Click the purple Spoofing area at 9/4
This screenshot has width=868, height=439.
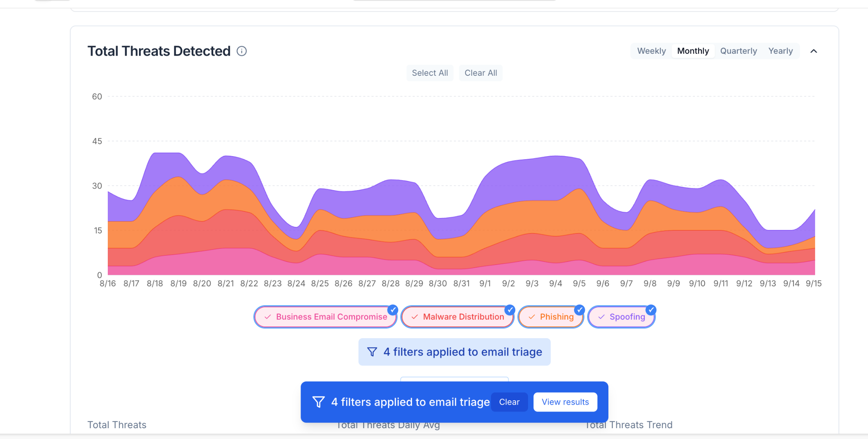555,178
